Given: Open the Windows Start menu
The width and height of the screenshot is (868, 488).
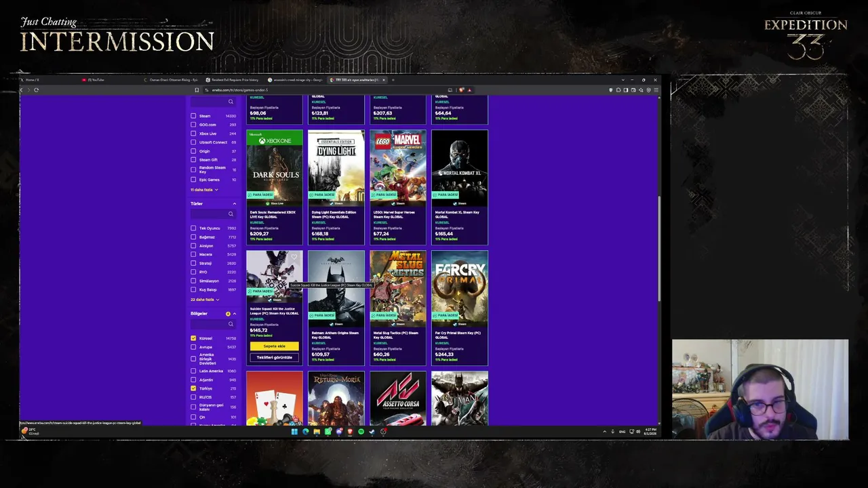Looking at the screenshot, I should coord(294,432).
